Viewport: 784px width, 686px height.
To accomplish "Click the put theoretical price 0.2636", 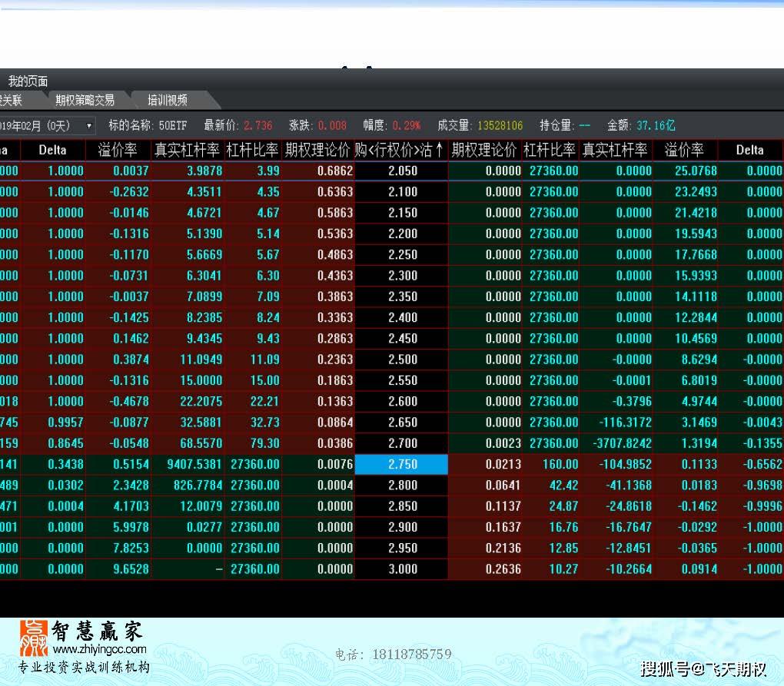I will [503, 569].
